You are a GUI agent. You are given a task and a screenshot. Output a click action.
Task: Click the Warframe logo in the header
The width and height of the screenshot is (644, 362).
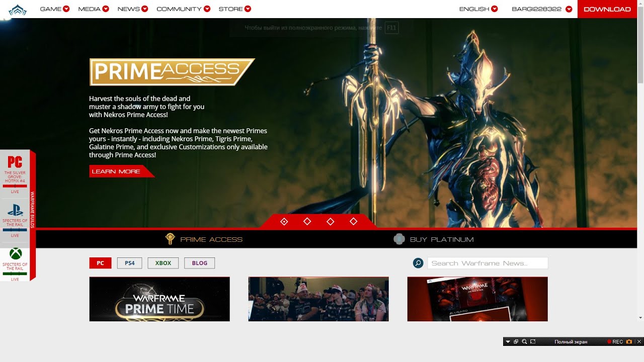tap(18, 9)
